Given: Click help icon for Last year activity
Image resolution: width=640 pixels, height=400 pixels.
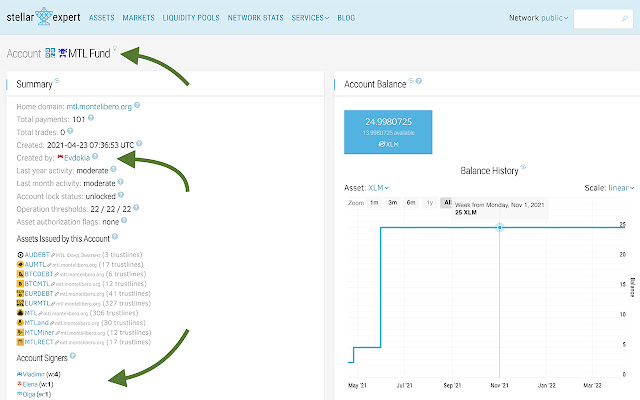Looking at the screenshot, I should tap(113, 169).
